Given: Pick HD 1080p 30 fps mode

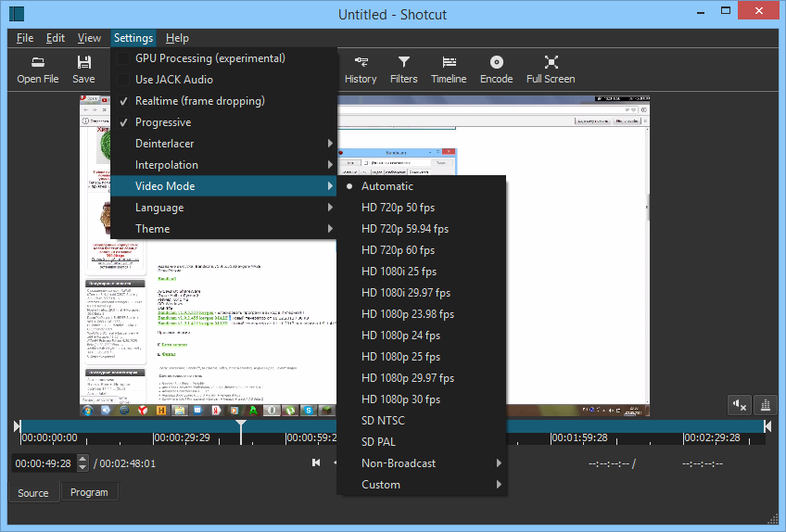Looking at the screenshot, I should pyautogui.click(x=422, y=399).
